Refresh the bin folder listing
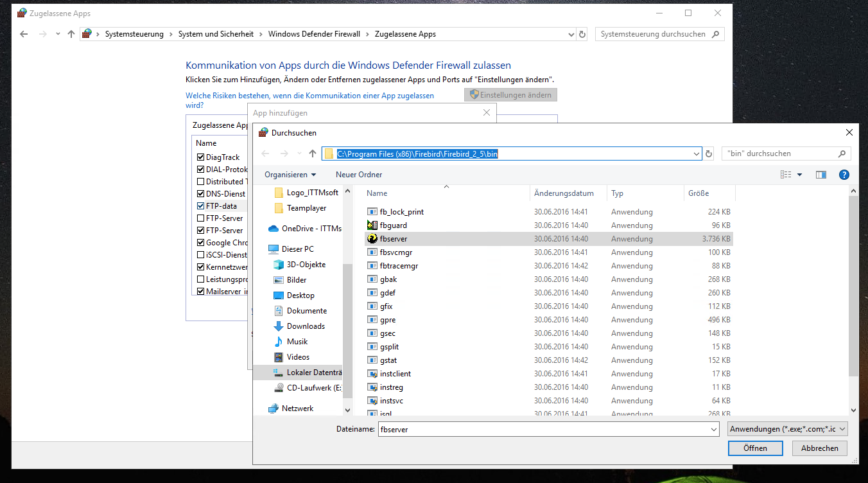Image resolution: width=868 pixels, height=483 pixels. (x=709, y=154)
